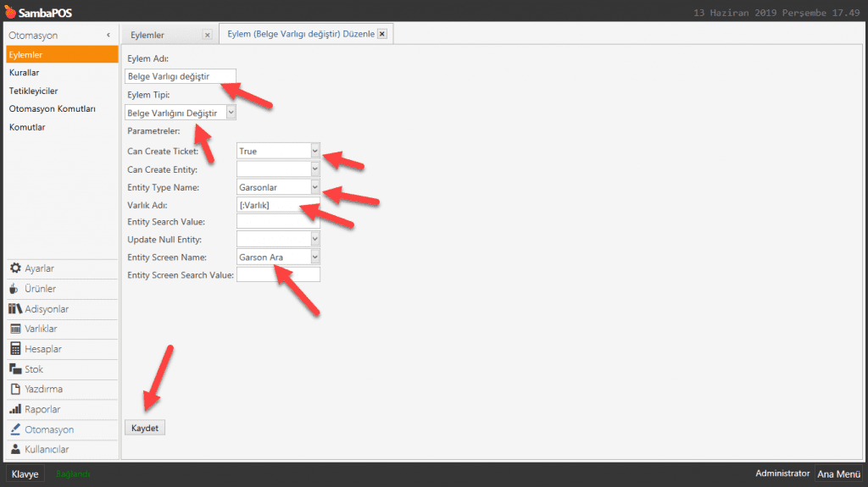This screenshot has width=868, height=487.
Task: Open the Ayarlar gear icon section
Action: [x=15, y=268]
